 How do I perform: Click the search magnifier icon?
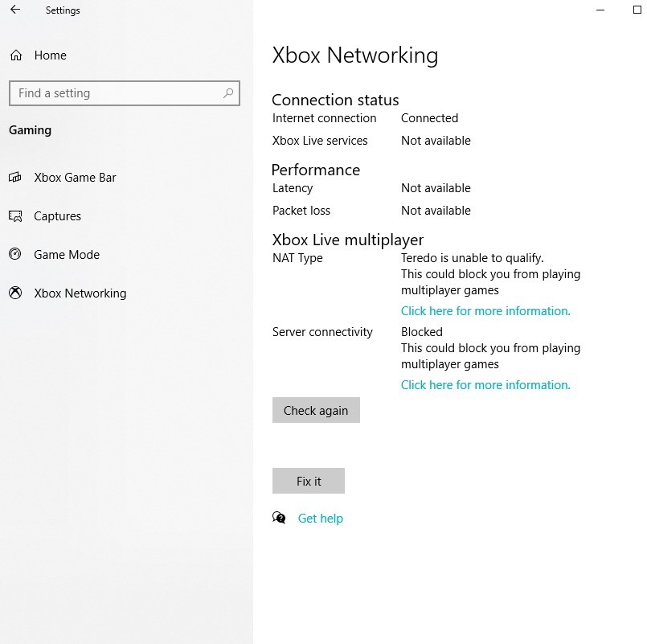228,93
